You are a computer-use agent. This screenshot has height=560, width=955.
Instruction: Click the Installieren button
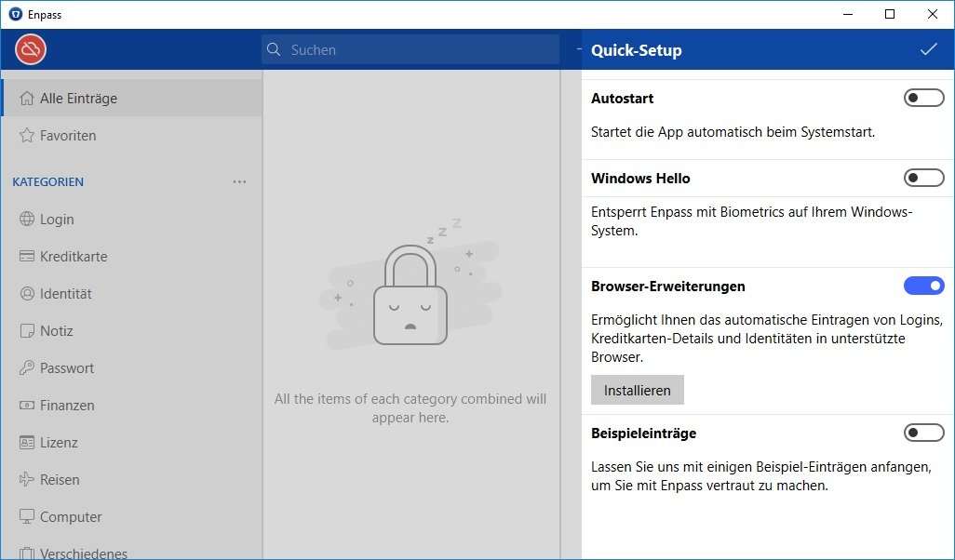pos(637,391)
